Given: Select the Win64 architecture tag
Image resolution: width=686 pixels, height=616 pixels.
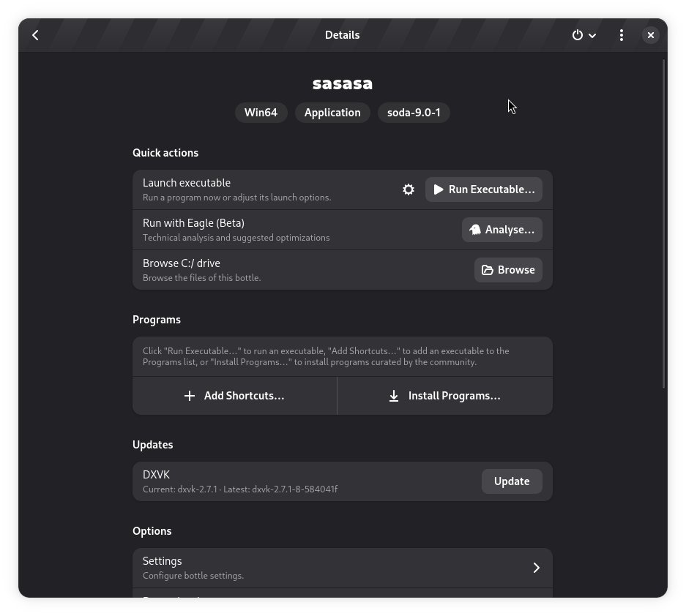Looking at the screenshot, I should tap(261, 113).
